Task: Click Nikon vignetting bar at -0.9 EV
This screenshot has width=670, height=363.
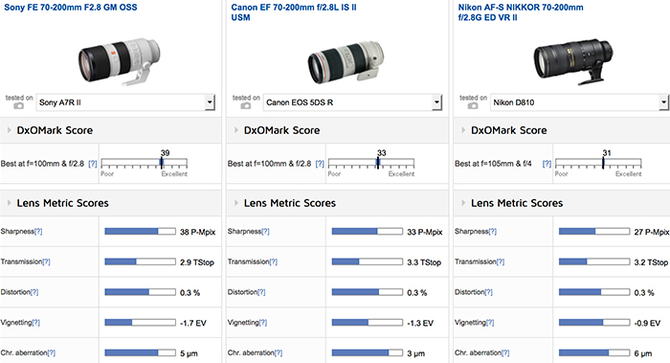Action: point(594,322)
